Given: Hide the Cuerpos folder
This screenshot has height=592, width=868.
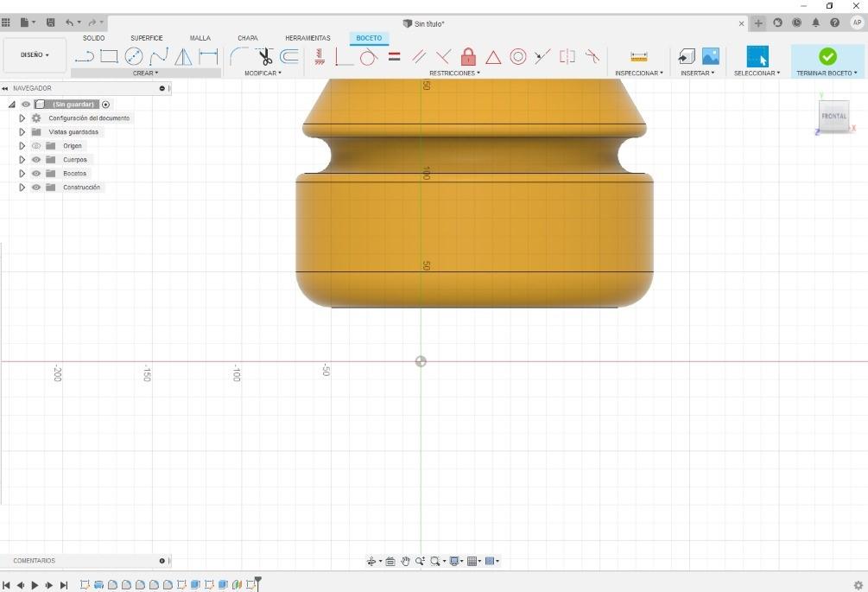Looking at the screenshot, I should pyautogui.click(x=36, y=160).
